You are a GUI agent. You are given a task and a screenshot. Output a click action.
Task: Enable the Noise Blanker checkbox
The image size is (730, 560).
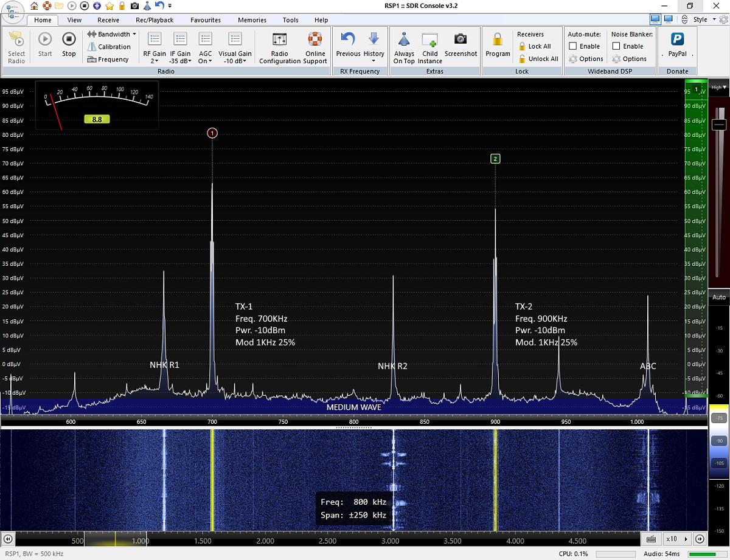(616, 46)
